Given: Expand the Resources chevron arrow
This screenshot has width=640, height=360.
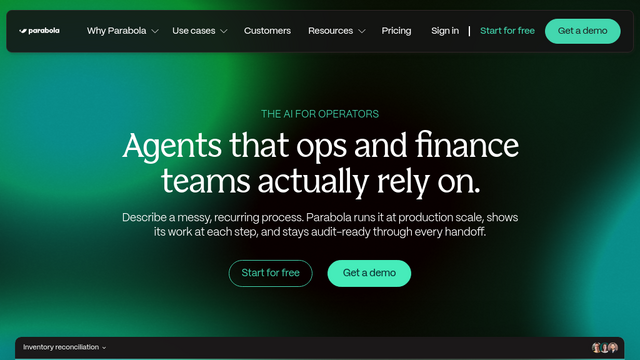Looking at the screenshot, I should point(362,31).
